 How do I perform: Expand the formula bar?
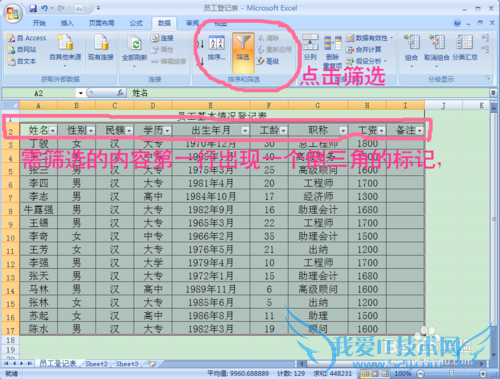coord(493,93)
